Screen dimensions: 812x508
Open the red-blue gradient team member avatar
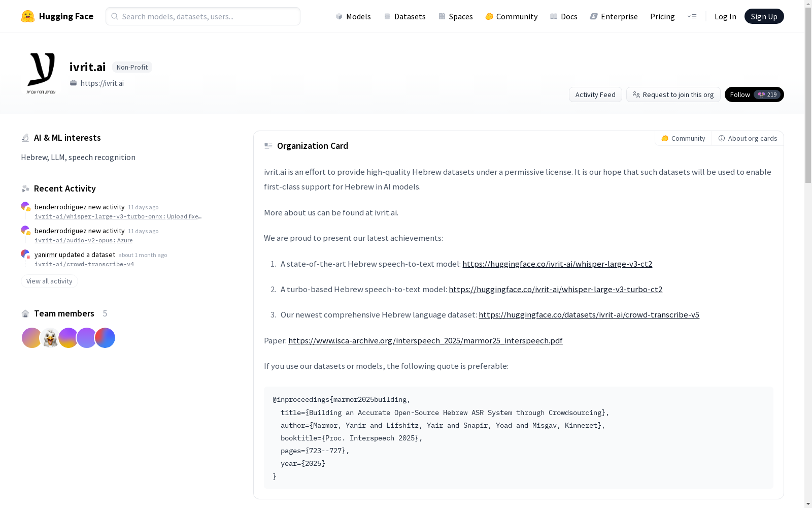coord(105,338)
